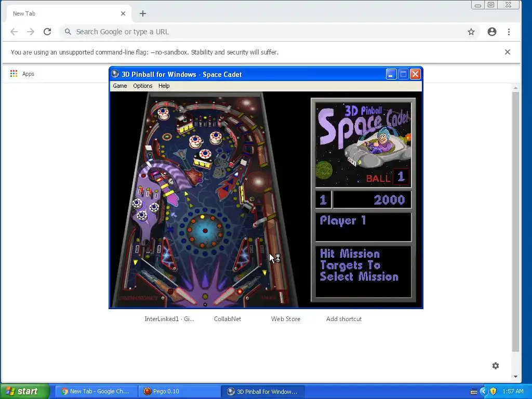Click the BALL 1 indicator
This screenshot has width=532, height=399.
pyautogui.click(x=388, y=178)
